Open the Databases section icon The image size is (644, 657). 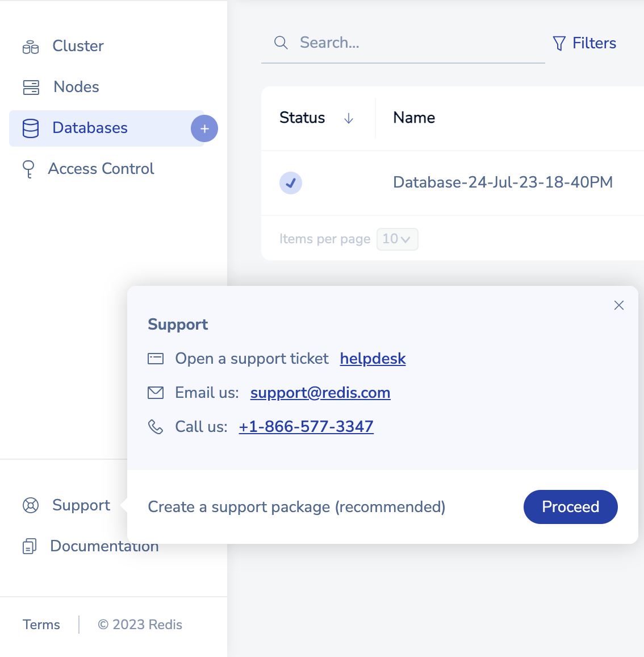30,128
